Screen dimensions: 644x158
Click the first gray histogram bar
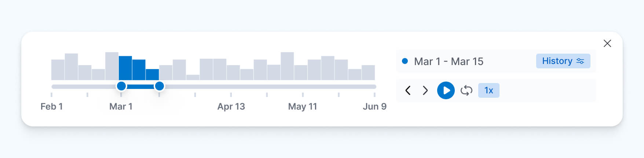click(58, 70)
